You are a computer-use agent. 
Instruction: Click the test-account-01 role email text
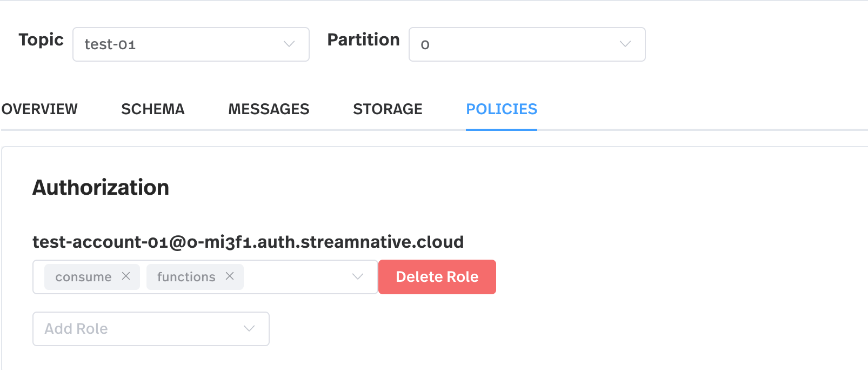pos(248,242)
